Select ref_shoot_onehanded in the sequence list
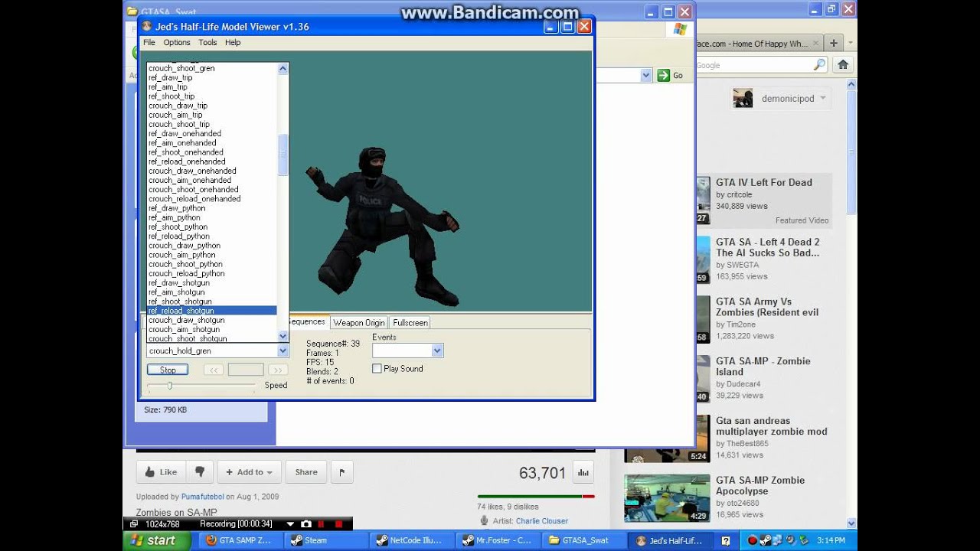 (211, 152)
